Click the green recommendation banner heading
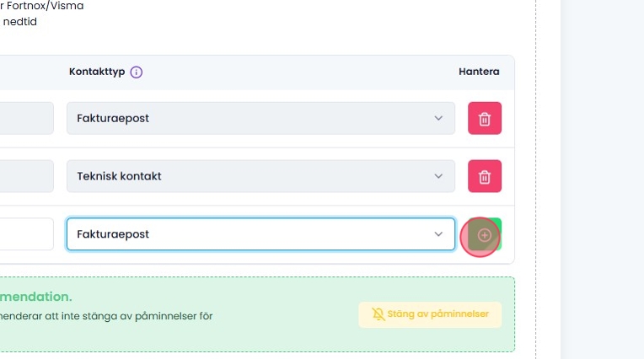Image resolution: width=644 pixels, height=359 pixels. click(x=35, y=297)
